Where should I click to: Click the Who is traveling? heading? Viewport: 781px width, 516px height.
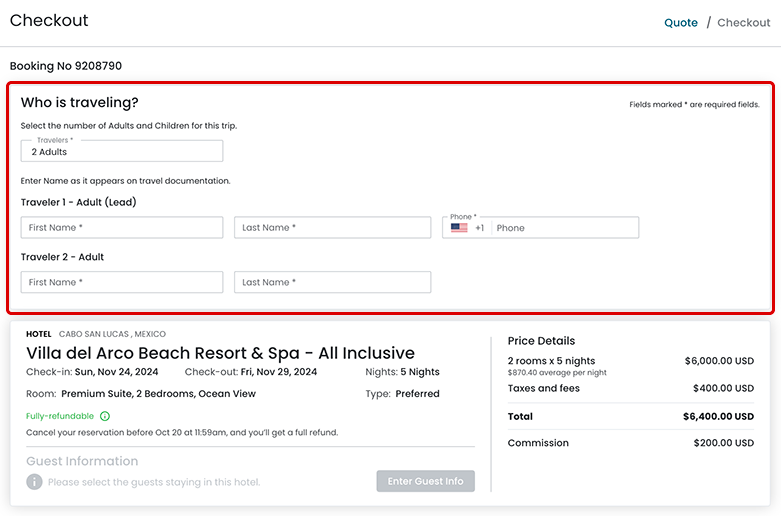click(x=80, y=103)
